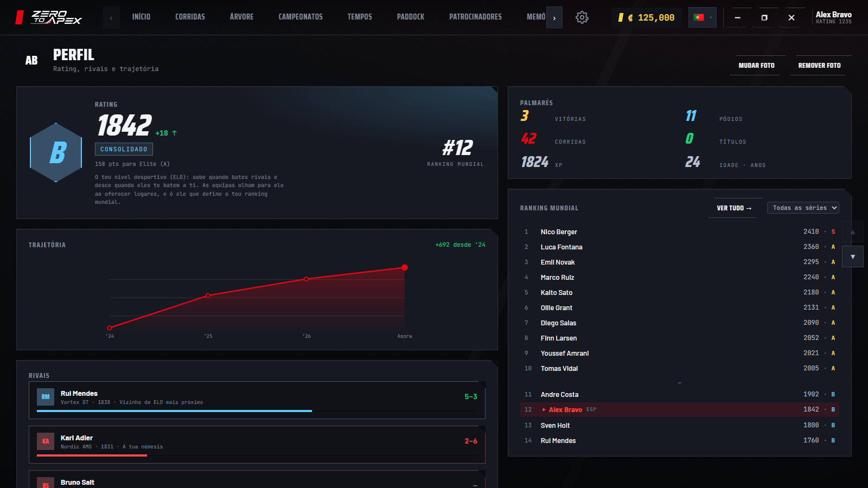Click the Alex Bravo account name
Viewport: 868px width, 488px height.
coord(833,15)
